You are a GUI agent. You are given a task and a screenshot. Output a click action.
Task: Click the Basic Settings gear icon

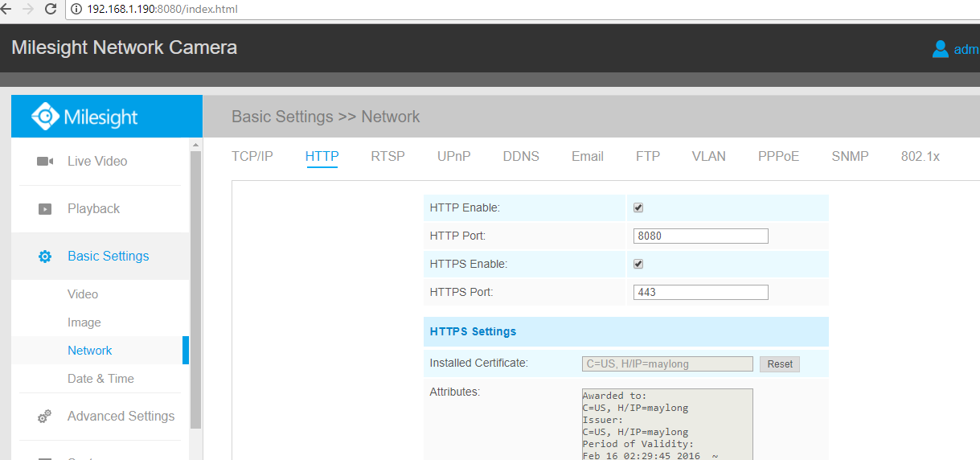[45, 257]
